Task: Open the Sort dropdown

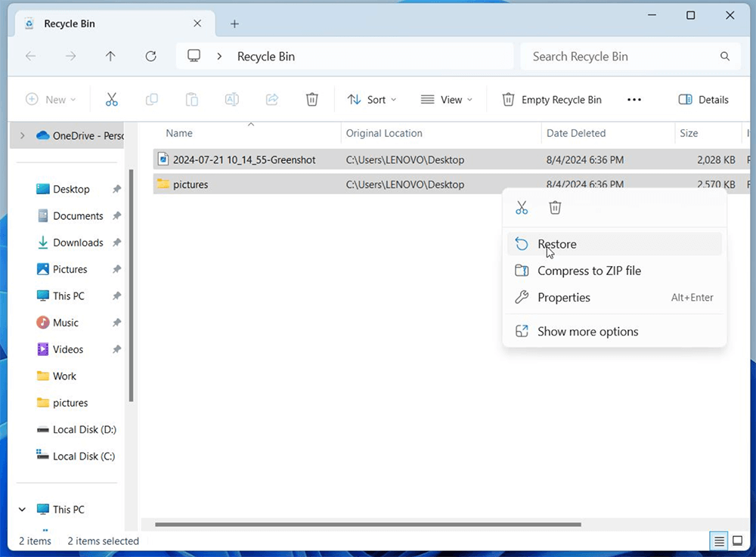Action: tap(372, 99)
